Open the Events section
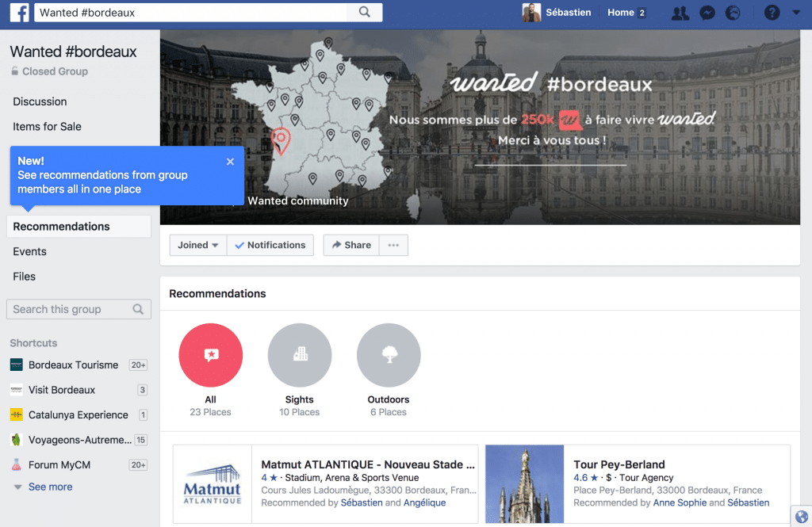This screenshot has height=527, width=812. 29,251
